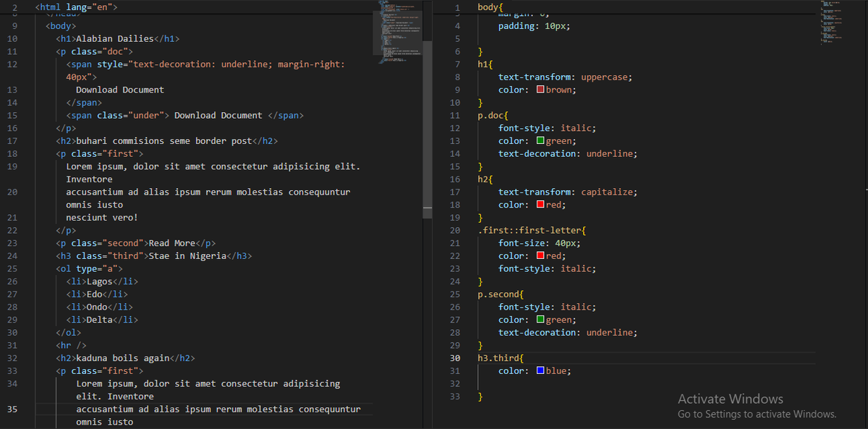The height and width of the screenshot is (429, 868).
Task: Open the green color swatch in p.doc rule
Action: [x=540, y=141]
